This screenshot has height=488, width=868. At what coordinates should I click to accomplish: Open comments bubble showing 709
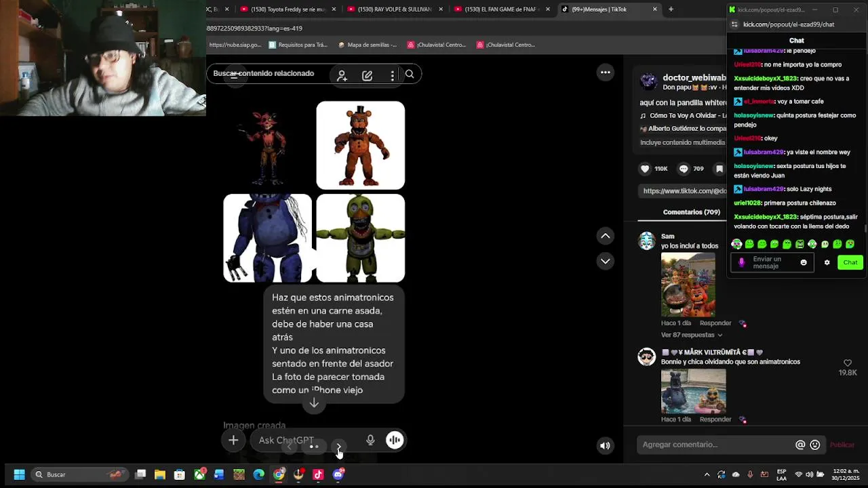click(x=684, y=169)
